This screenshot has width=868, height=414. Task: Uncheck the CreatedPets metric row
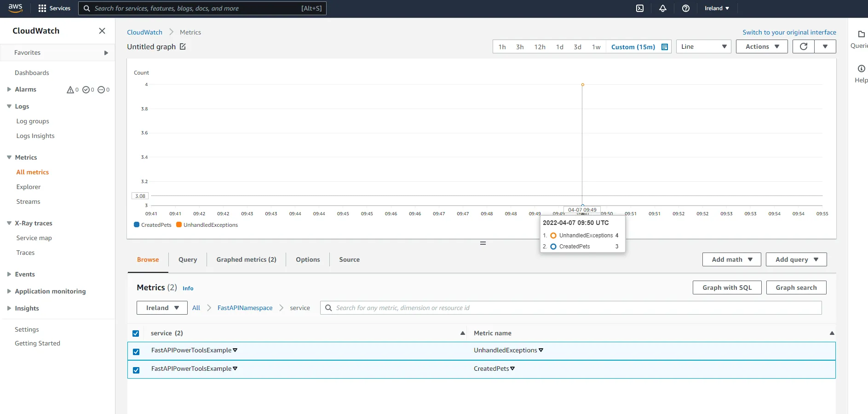136,369
